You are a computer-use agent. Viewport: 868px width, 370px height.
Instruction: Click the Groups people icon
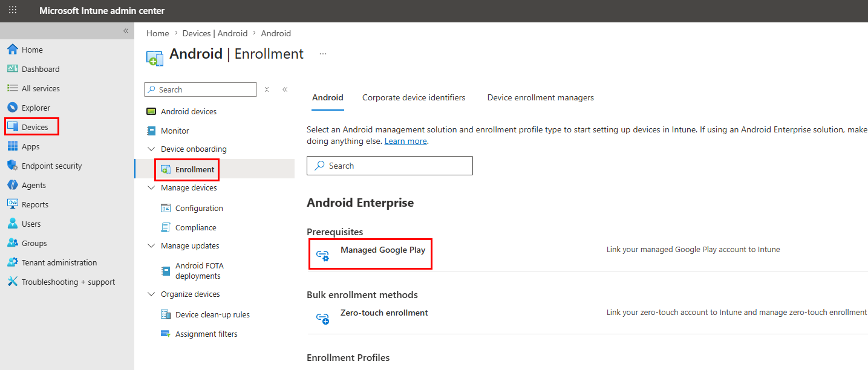click(13, 243)
